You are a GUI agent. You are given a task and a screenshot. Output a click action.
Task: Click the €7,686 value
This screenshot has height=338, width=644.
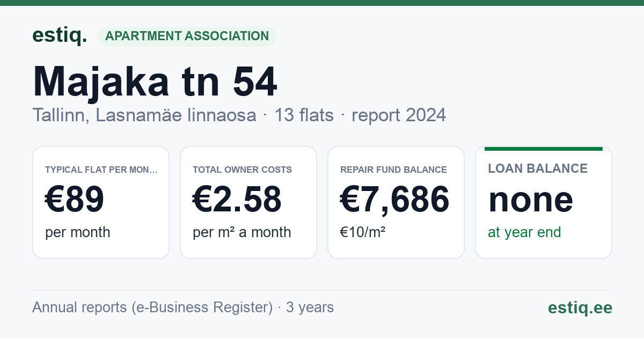tap(395, 200)
